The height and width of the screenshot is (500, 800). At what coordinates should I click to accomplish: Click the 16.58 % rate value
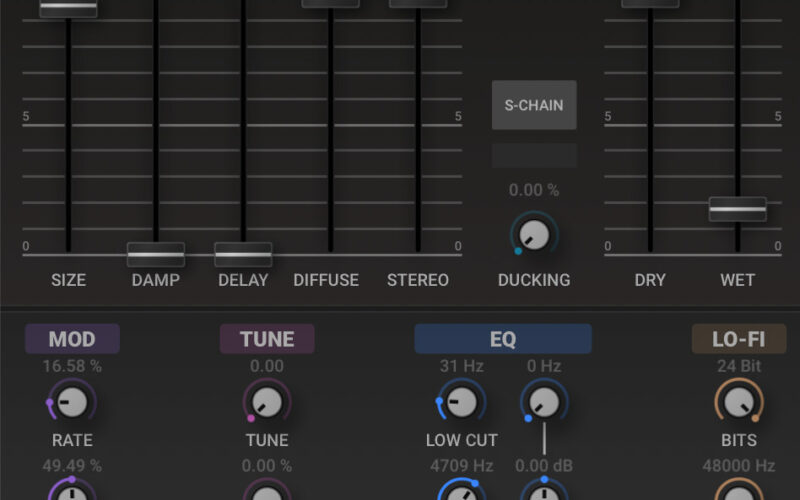72,366
